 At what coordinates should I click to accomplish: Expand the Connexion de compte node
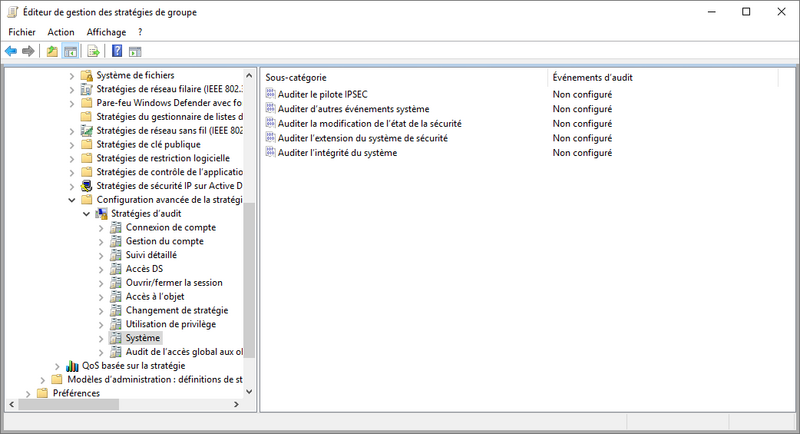point(100,228)
